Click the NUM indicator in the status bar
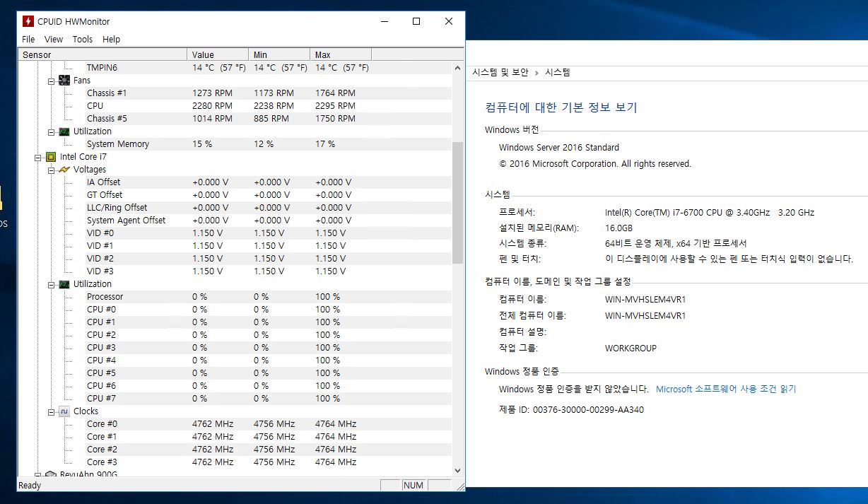 tap(414, 486)
